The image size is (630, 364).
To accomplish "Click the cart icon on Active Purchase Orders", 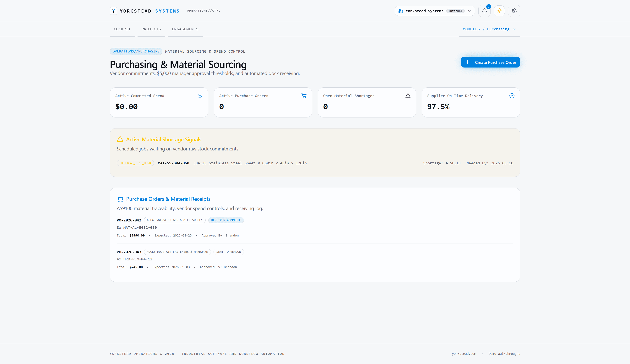I will pyautogui.click(x=304, y=96).
